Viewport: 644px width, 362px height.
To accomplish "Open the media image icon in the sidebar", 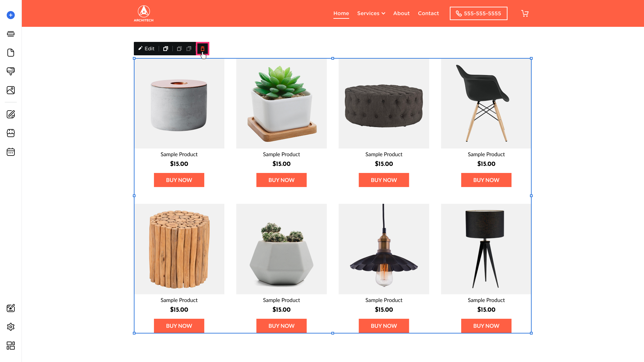I will tap(11, 90).
